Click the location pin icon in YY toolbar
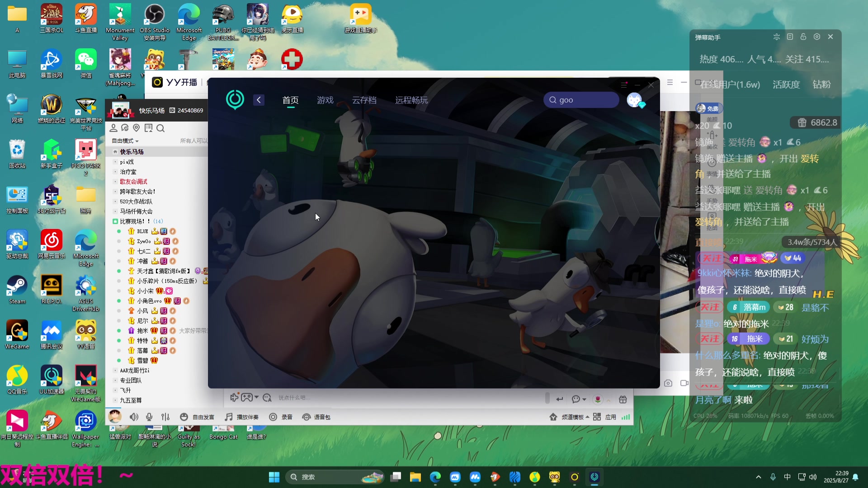This screenshot has height=488, width=868. 136,128
